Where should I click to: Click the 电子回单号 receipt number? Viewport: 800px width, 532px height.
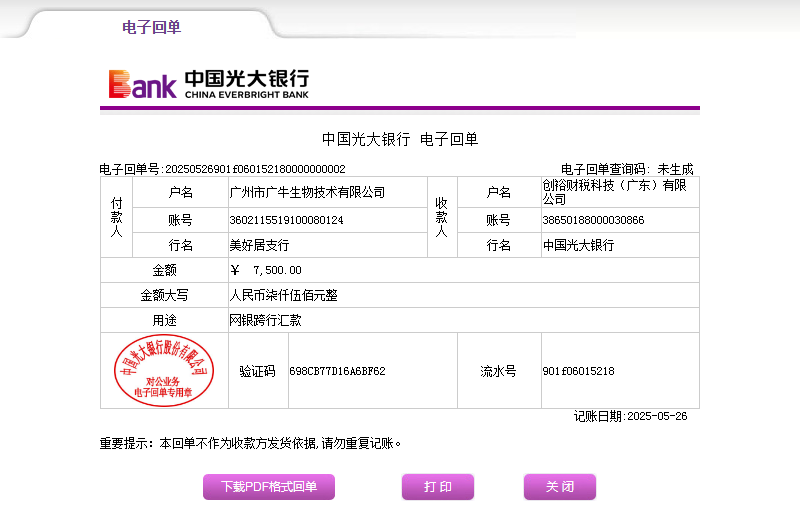pos(222,169)
